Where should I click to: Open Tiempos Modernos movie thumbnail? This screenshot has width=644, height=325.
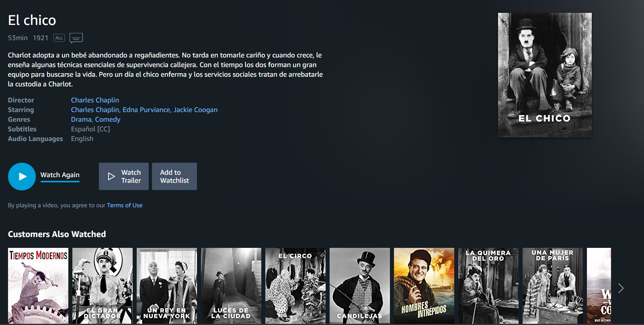coord(38,286)
